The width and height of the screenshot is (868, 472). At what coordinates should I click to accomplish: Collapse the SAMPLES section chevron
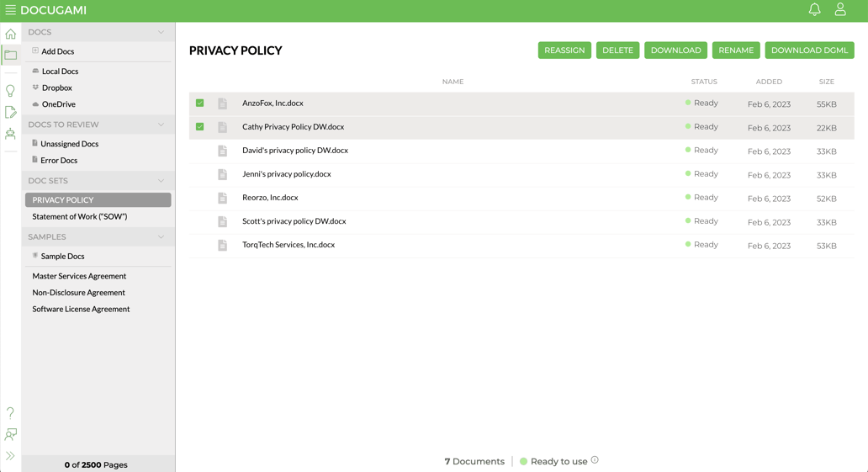(161, 237)
